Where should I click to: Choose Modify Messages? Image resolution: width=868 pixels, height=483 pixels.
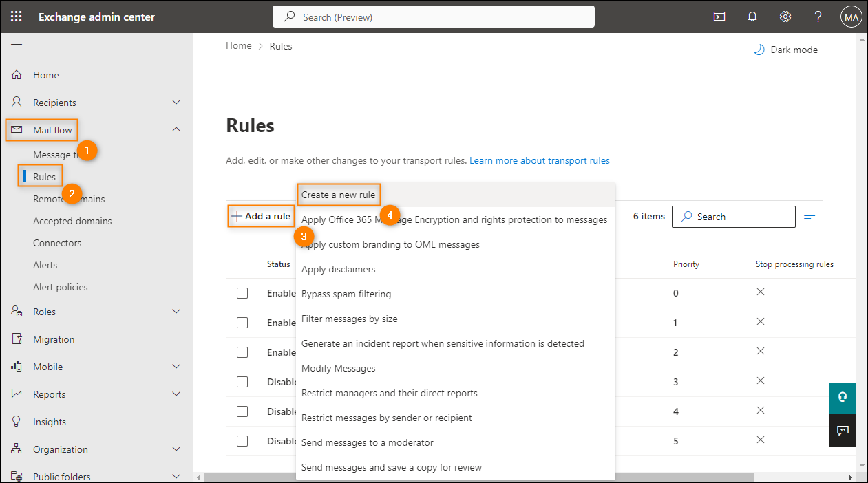coord(455,368)
